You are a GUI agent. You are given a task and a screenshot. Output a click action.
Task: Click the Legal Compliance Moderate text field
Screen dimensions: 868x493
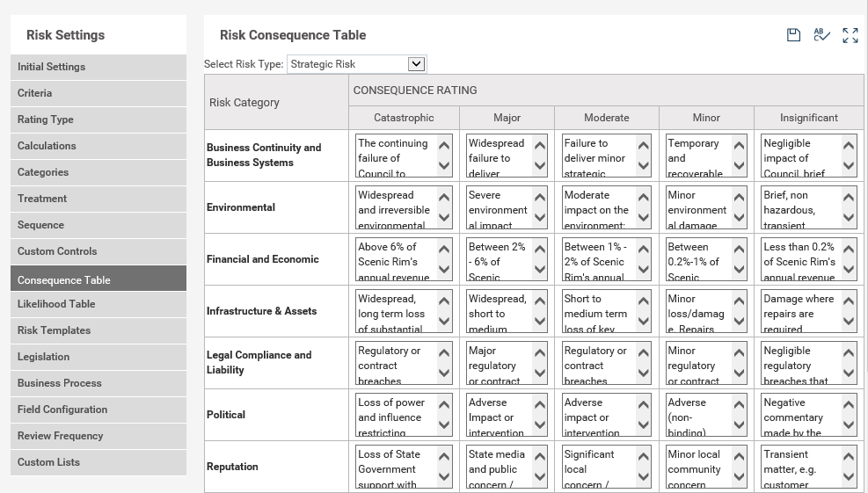[598, 363]
